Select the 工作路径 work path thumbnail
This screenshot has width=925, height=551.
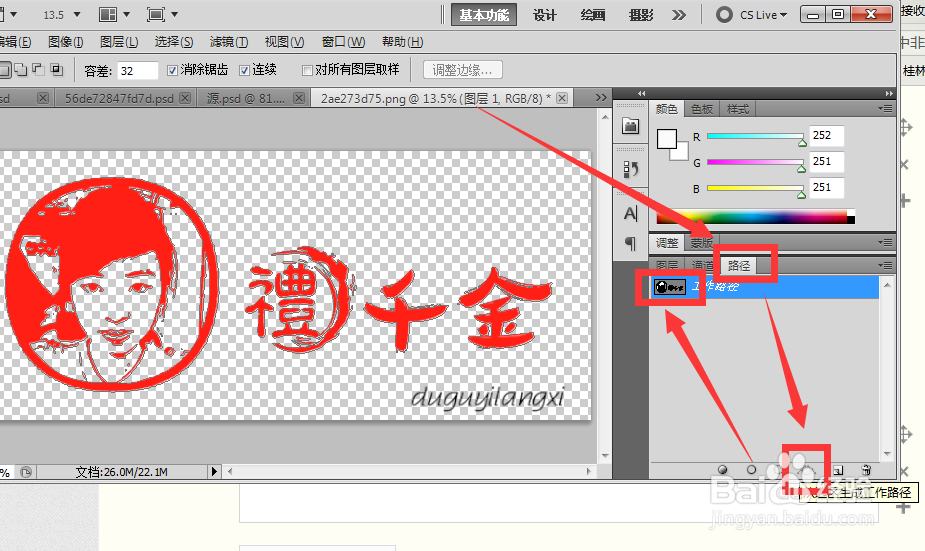point(670,287)
